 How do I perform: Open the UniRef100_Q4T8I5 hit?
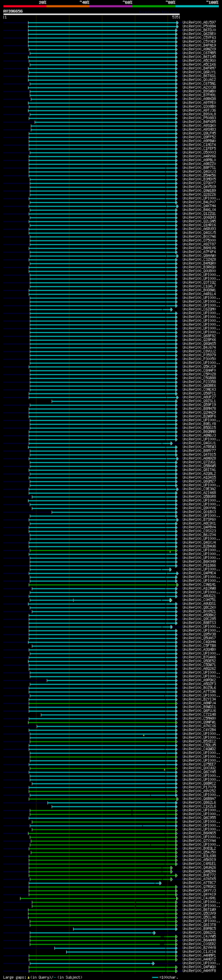pos(199,455)
